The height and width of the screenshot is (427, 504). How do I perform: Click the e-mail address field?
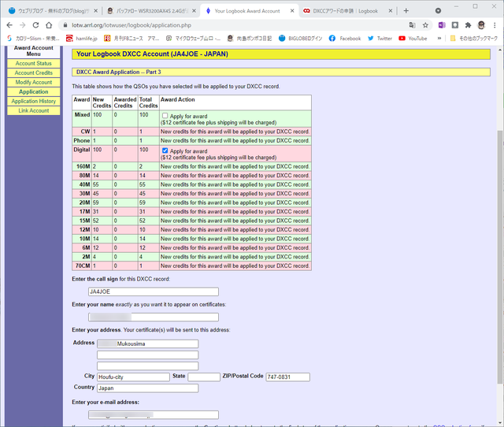[x=154, y=414]
